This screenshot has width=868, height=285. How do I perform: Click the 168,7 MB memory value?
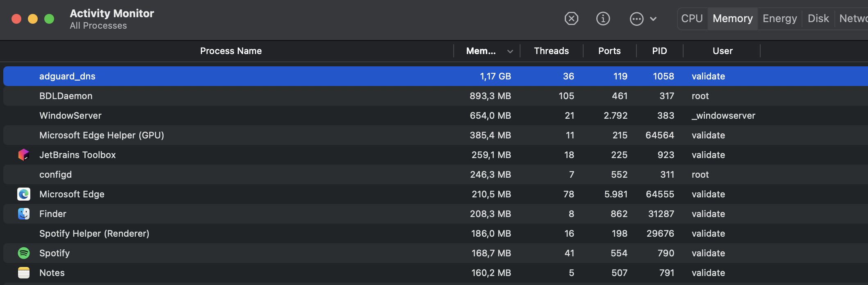(491, 253)
